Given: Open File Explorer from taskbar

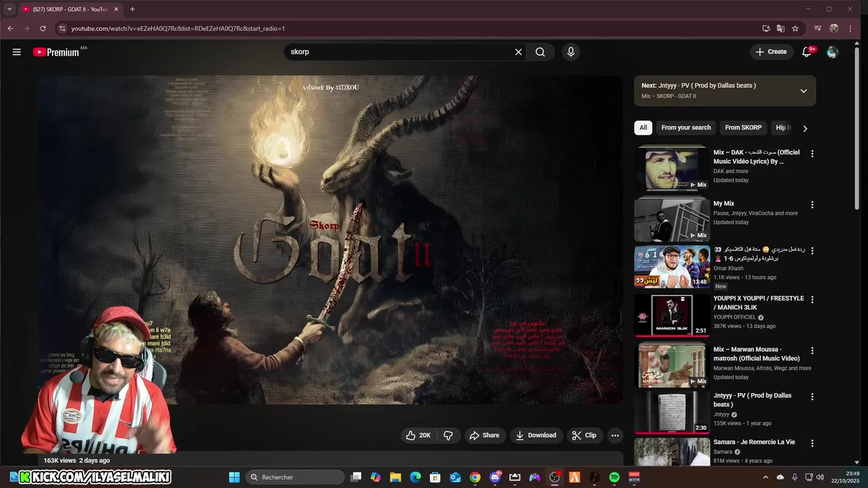Looking at the screenshot, I should tap(395, 477).
